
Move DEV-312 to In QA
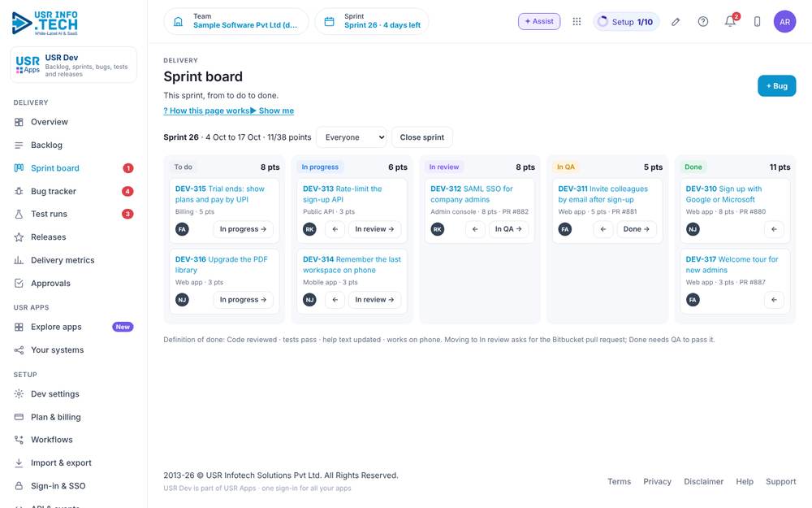[508, 229]
